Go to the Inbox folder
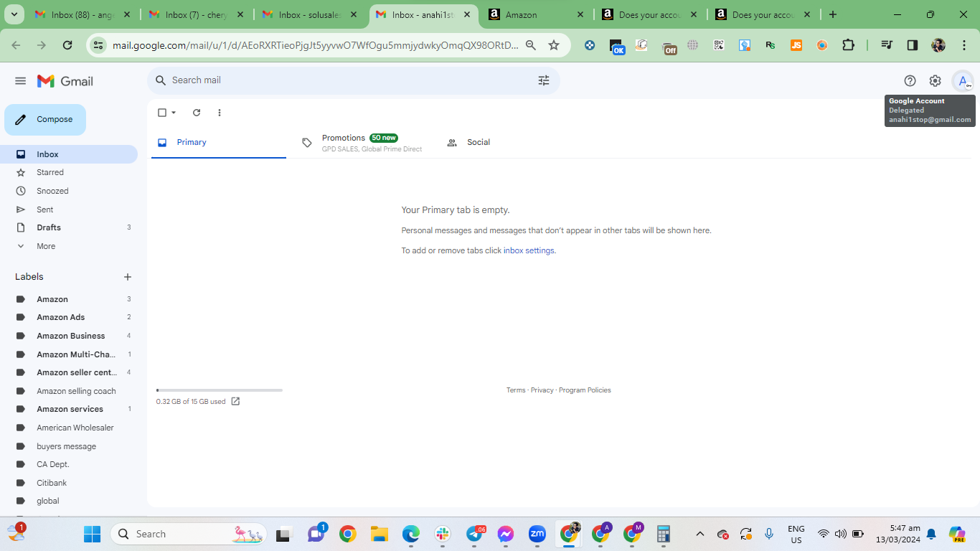The width and height of the screenshot is (980, 551). (69, 154)
